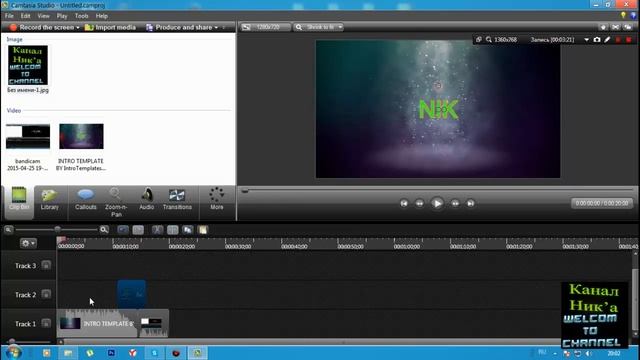Viewport: 640px width, 360px height.
Task: Click the Copy icon on timeline toolbar
Action: pos(188,230)
